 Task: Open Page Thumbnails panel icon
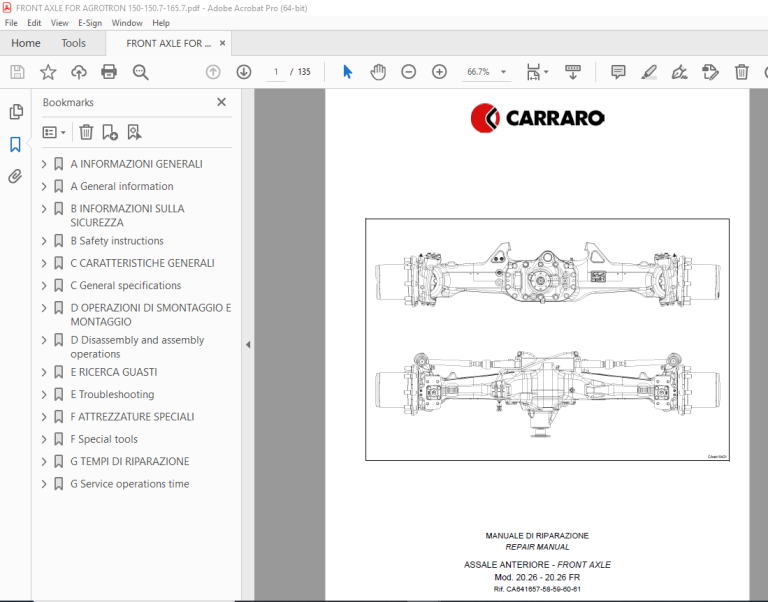(x=16, y=112)
